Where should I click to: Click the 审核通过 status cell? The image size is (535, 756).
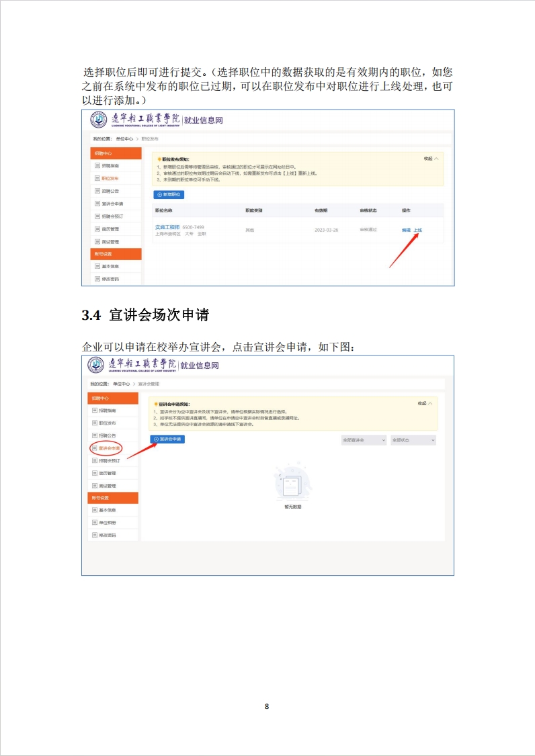coord(368,230)
